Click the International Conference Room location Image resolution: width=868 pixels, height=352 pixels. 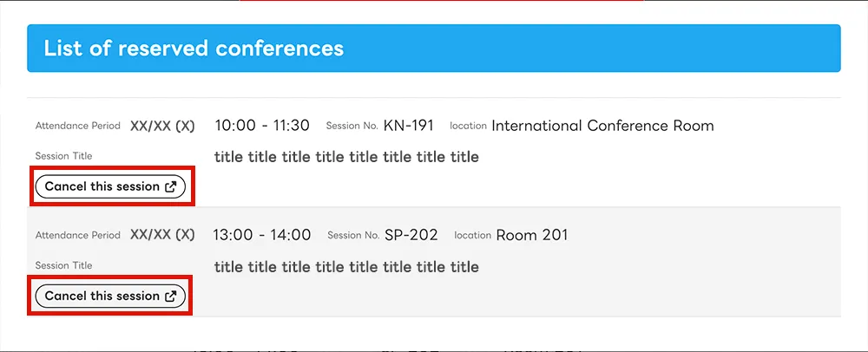pos(602,126)
